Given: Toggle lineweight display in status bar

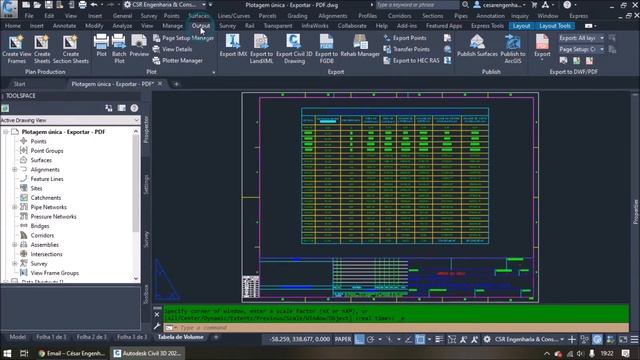Looking at the screenshot, I should tap(439, 339).
